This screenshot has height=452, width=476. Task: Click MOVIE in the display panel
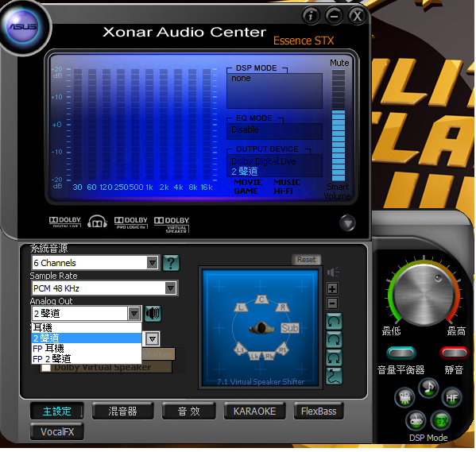pyautogui.click(x=248, y=183)
